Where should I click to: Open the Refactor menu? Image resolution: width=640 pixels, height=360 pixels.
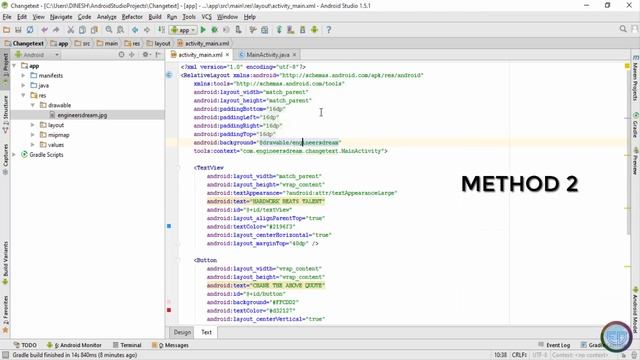132,17
